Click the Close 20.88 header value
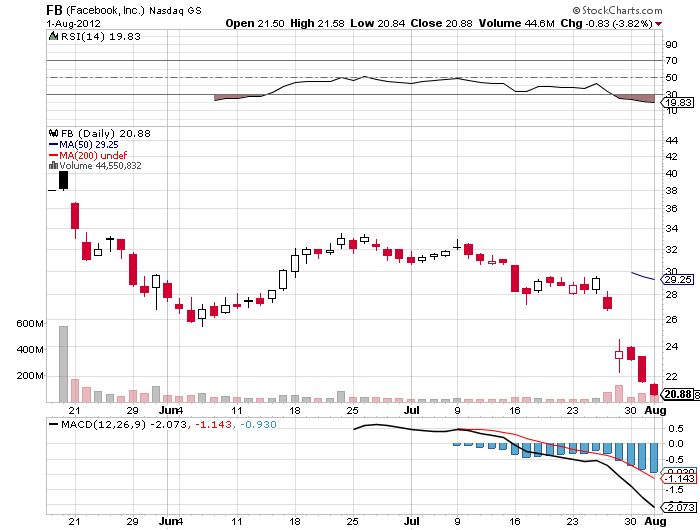This screenshot has height=530, width=700. [442, 23]
